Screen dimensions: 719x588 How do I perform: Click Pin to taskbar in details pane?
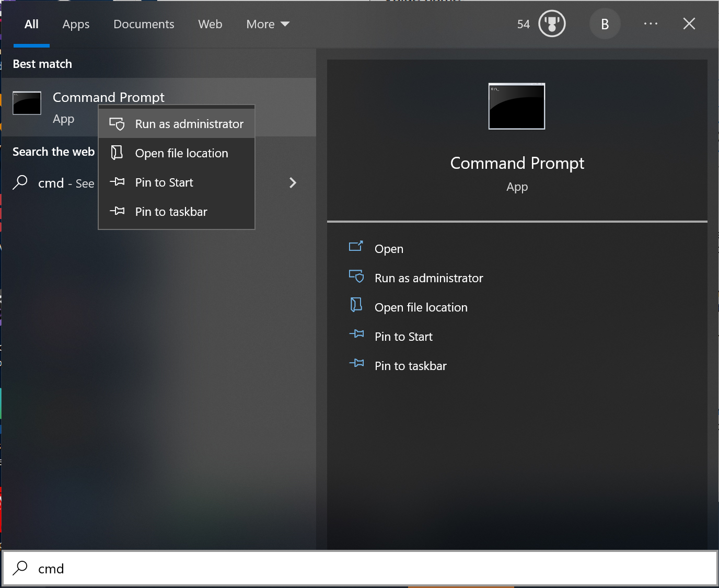tap(411, 366)
